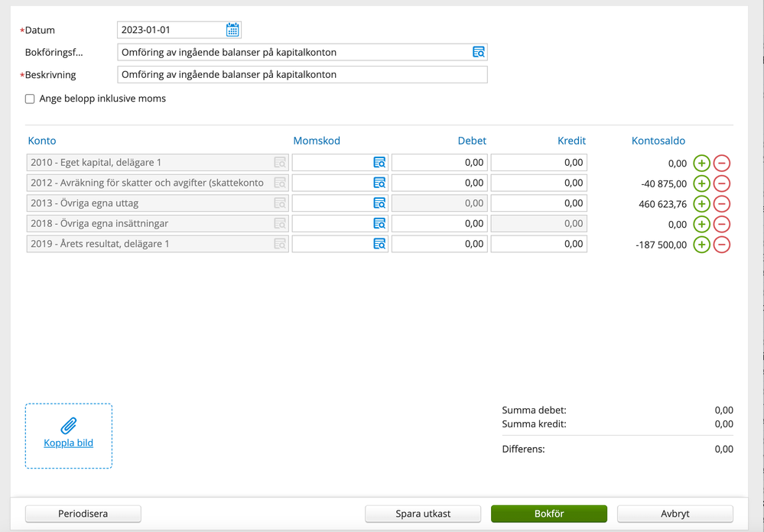Viewport: 764px width, 532px height.
Task: Click the Debet field for account 2010
Action: tap(439, 163)
